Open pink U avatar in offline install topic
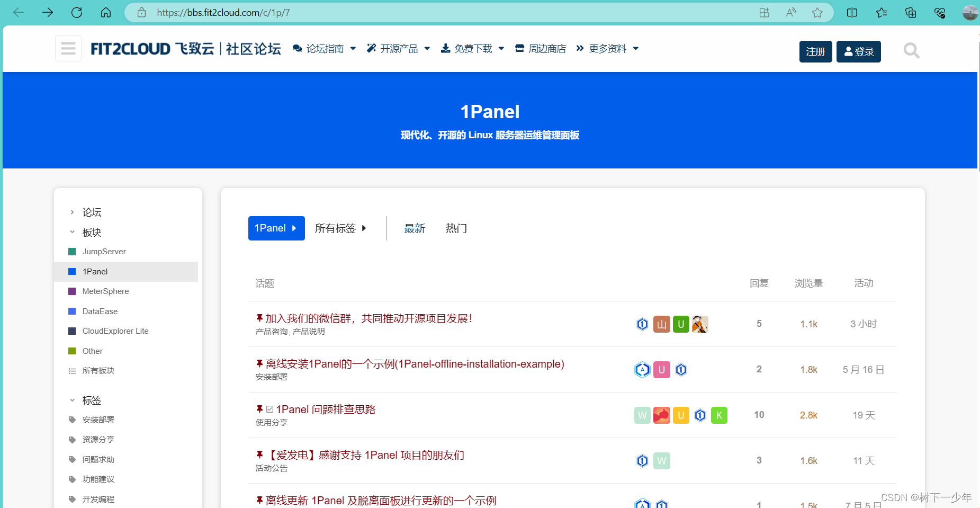The image size is (980, 508). (x=662, y=370)
